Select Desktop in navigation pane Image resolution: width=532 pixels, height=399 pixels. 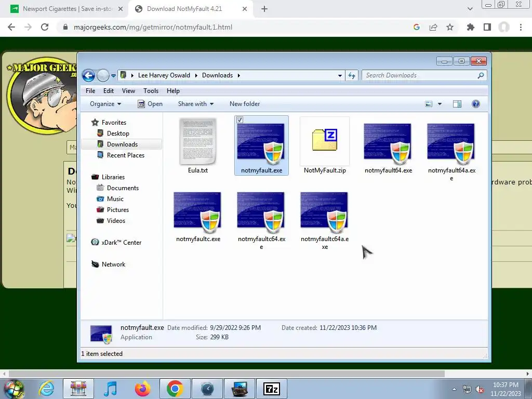(113, 134)
